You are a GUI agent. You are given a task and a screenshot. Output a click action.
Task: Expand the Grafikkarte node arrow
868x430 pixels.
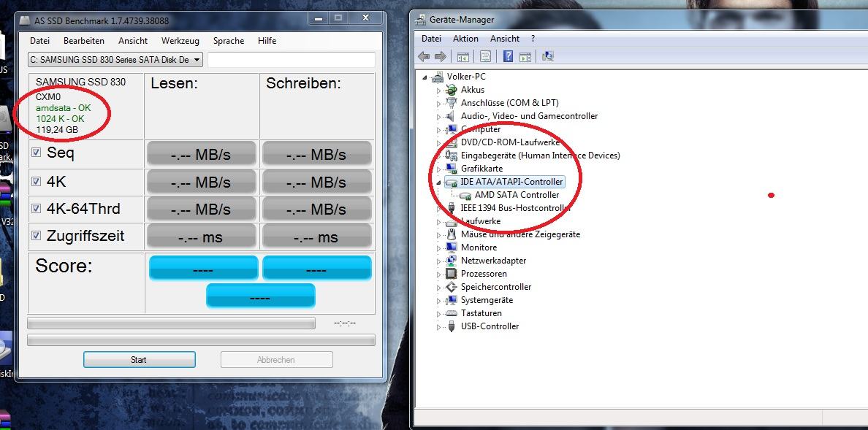(438, 168)
